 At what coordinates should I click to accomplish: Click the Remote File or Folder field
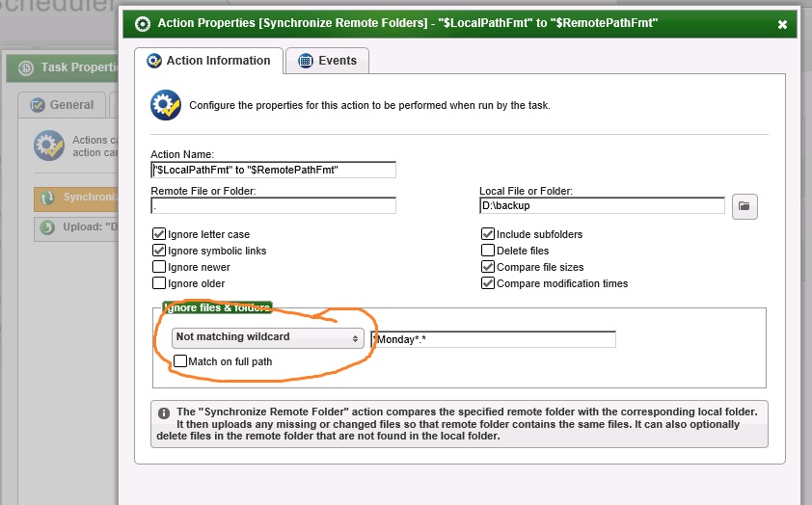(274, 205)
